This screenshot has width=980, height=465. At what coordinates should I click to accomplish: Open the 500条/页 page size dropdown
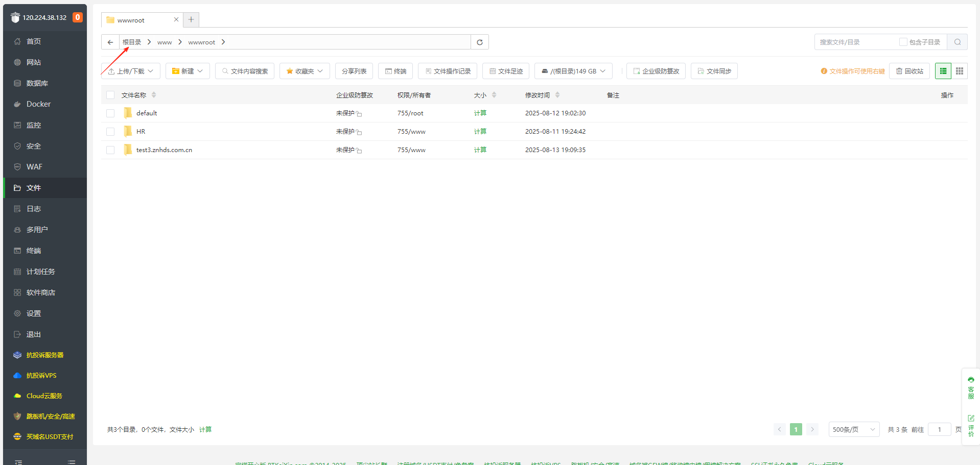tap(853, 429)
